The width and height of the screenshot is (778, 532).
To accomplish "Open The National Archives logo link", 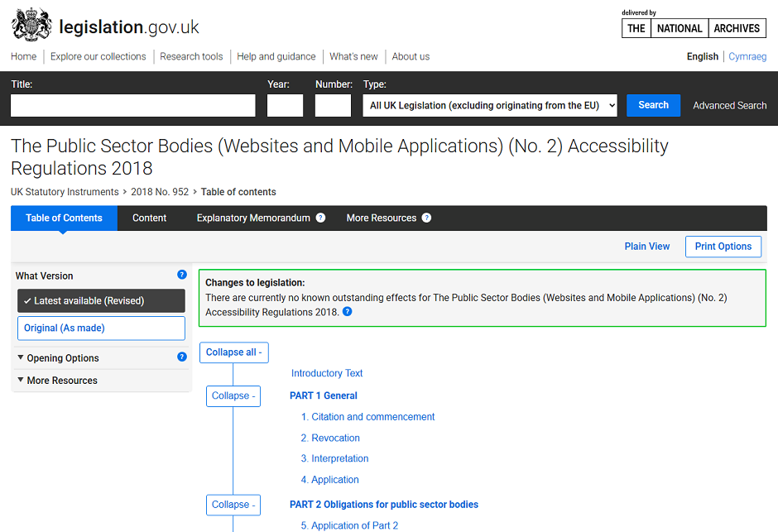I will tap(694, 28).
